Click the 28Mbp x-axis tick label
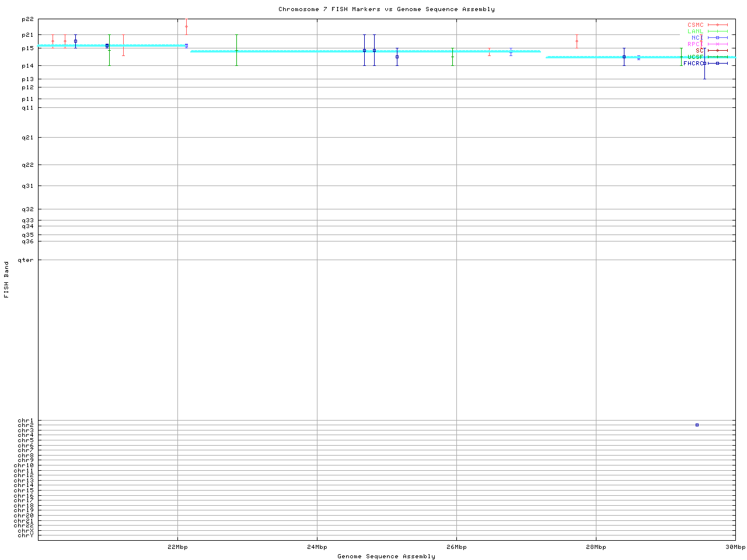This screenshot has height=560, width=747. pyautogui.click(x=596, y=547)
